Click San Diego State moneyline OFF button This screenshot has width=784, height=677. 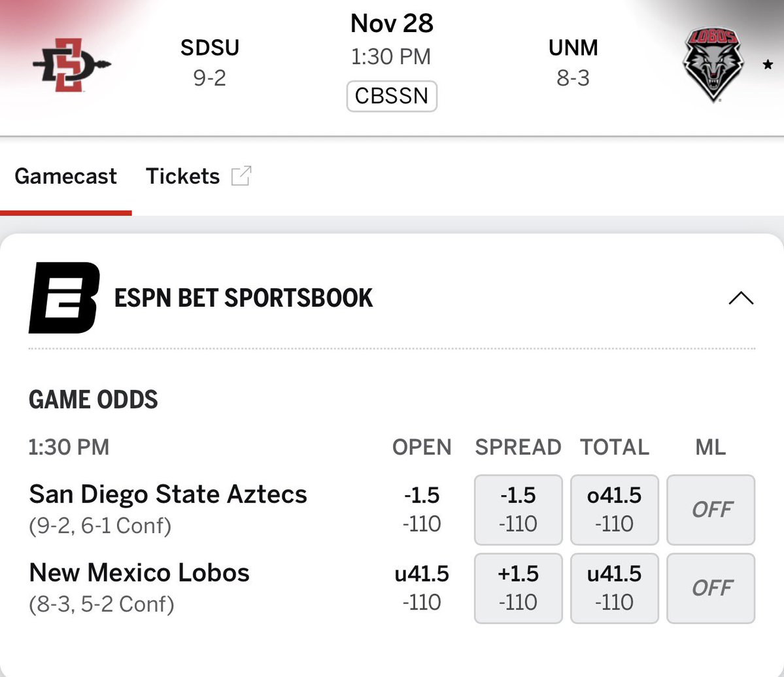coord(711,510)
